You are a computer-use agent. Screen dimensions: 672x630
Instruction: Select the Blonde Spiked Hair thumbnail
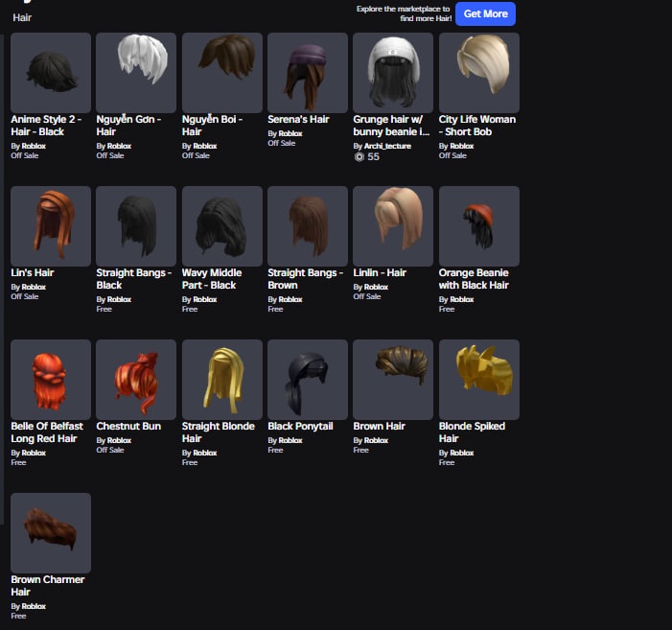coord(479,380)
